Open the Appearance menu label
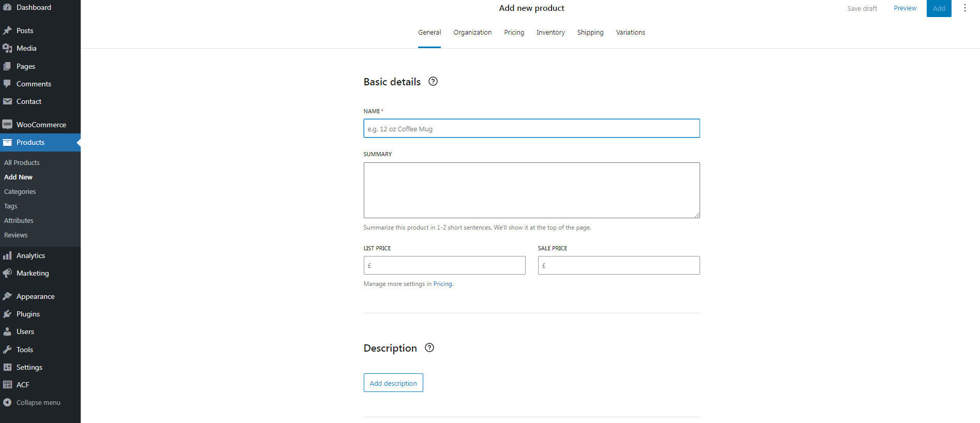The width and height of the screenshot is (980, 423). coord(35,296)
